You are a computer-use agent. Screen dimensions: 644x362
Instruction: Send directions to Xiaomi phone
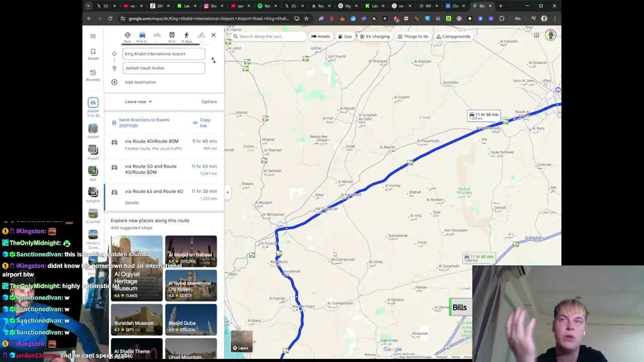point(141,123)
